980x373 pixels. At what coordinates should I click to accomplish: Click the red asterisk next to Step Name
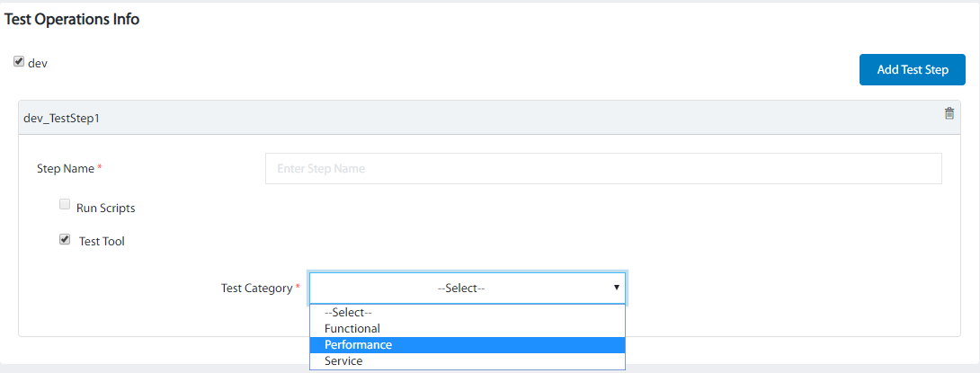click(x=100, y=168)
